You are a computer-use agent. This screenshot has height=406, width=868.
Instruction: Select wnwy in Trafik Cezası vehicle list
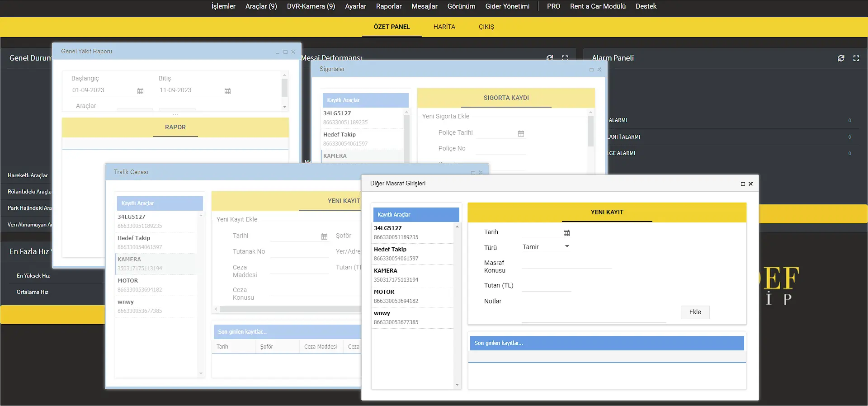point(156,306)
